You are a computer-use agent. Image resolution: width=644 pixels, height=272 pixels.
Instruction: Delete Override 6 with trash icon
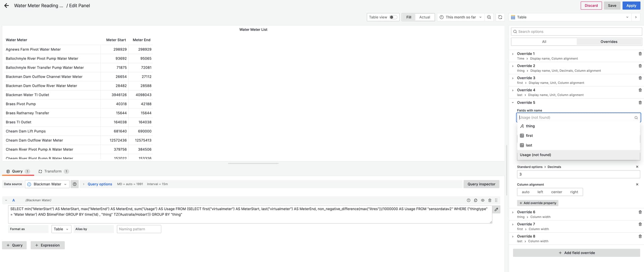(x=640, y=212)
